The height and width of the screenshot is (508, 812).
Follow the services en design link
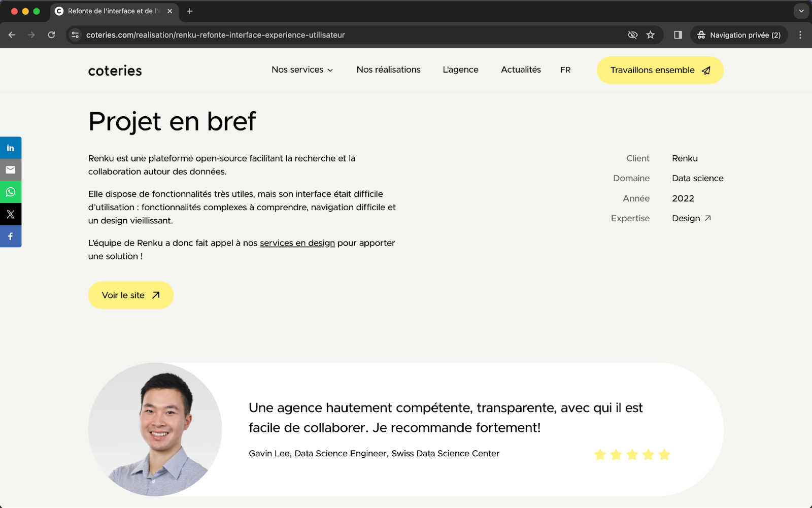pos(297,243)
